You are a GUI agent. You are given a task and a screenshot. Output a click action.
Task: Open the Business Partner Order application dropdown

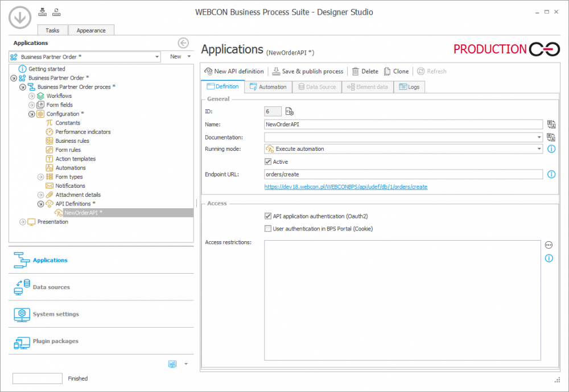(157, 57)
